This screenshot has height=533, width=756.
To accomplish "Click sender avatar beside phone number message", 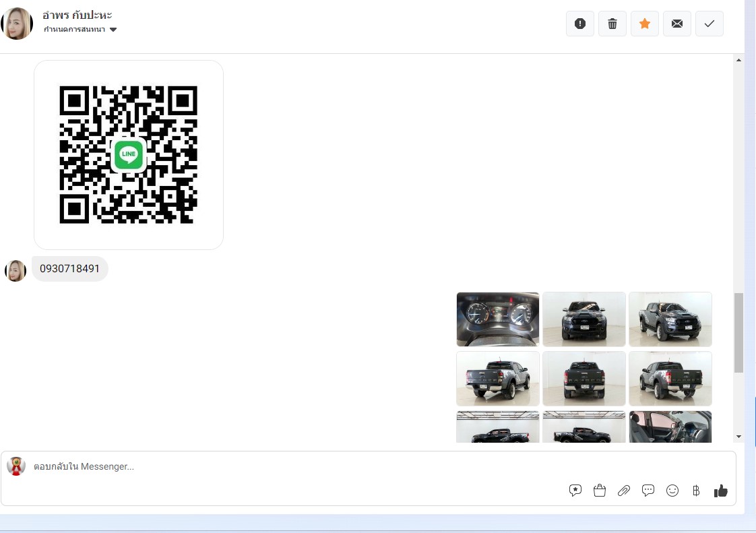I will [15, 271].
